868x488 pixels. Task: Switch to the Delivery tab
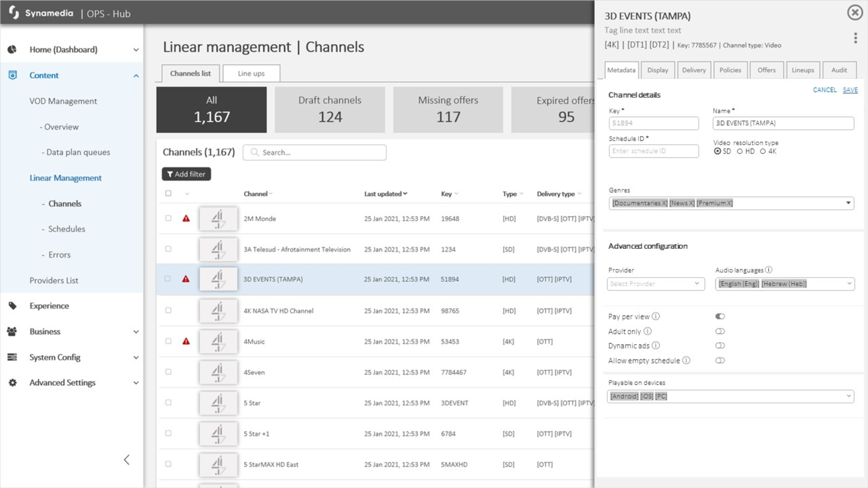(x=694, y=70)
